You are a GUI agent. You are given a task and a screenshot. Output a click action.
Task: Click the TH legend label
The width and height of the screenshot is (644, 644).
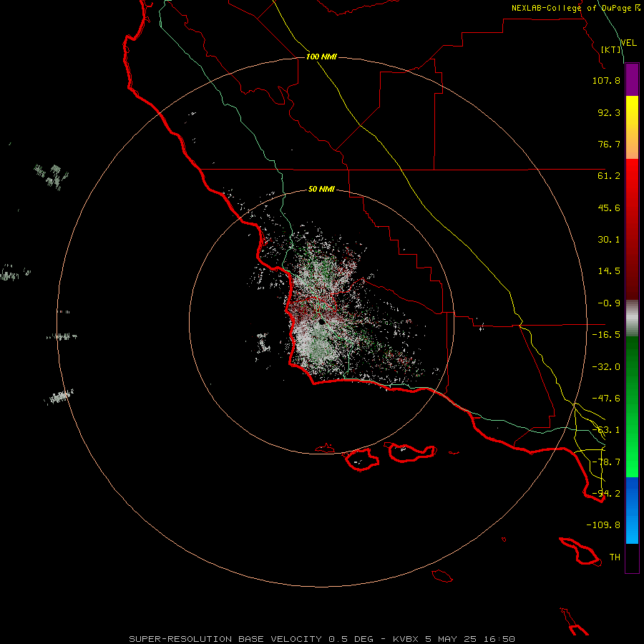(615, 557)
